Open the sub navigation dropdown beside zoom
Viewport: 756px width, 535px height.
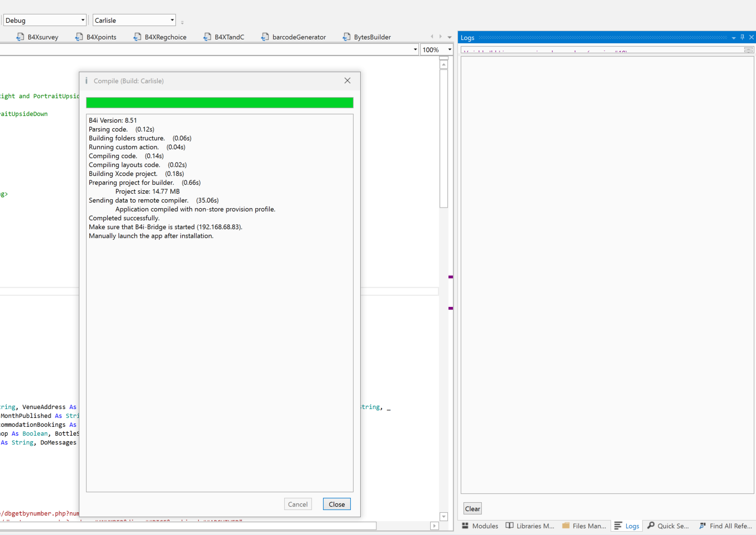(x=416, y=50)
